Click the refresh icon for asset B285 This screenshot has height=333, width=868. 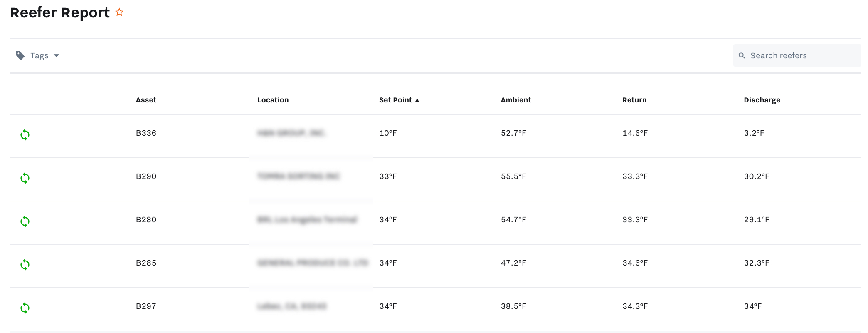[25, 265]
